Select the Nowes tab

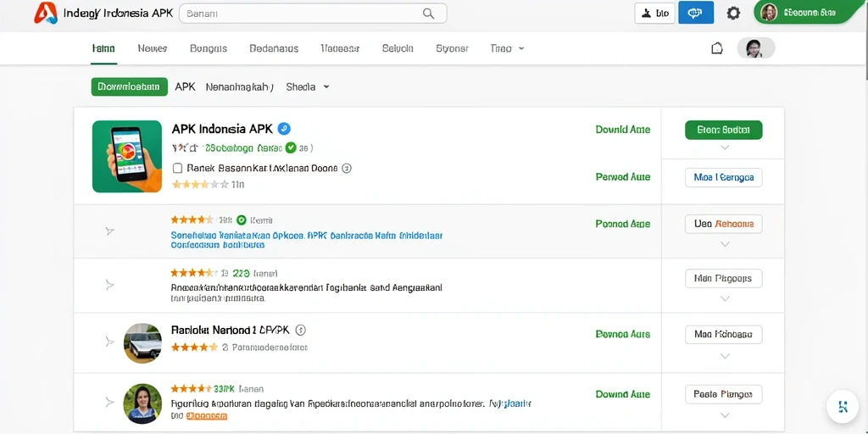153,48
